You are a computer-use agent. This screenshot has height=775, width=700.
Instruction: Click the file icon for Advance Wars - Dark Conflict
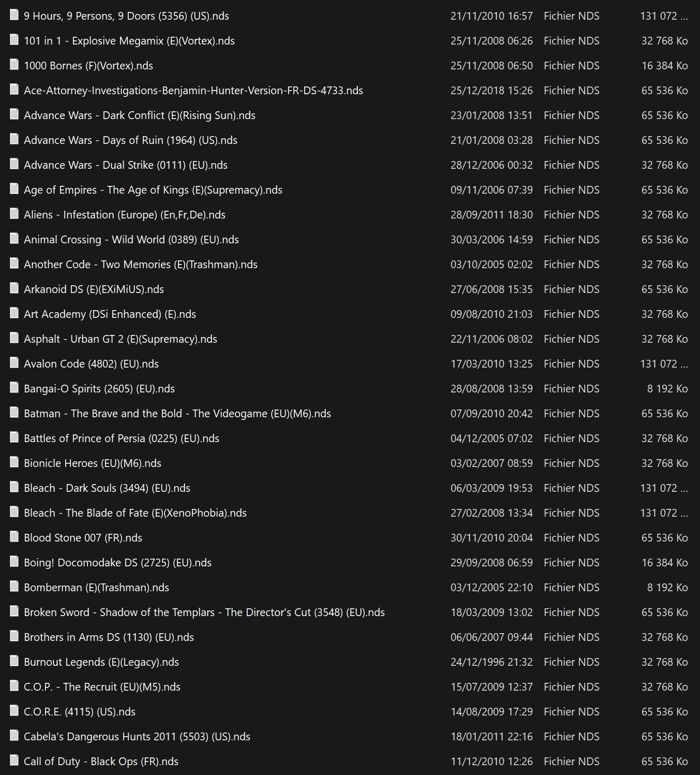coord(14,114)
